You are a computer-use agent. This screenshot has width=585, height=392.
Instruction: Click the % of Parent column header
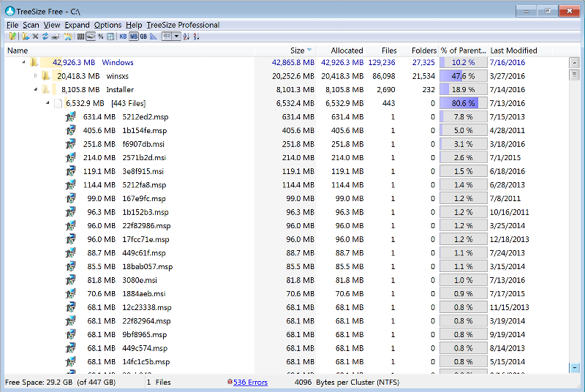click(463, 50)
